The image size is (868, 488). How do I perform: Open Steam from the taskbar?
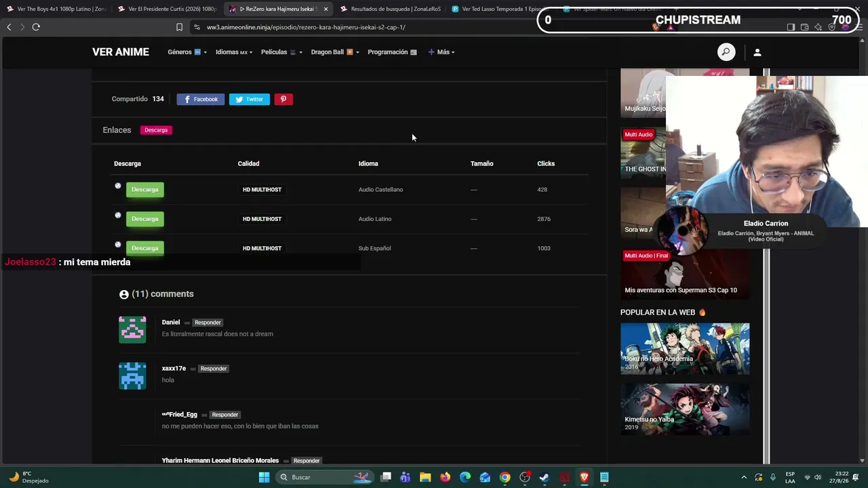tap(545, 477)
